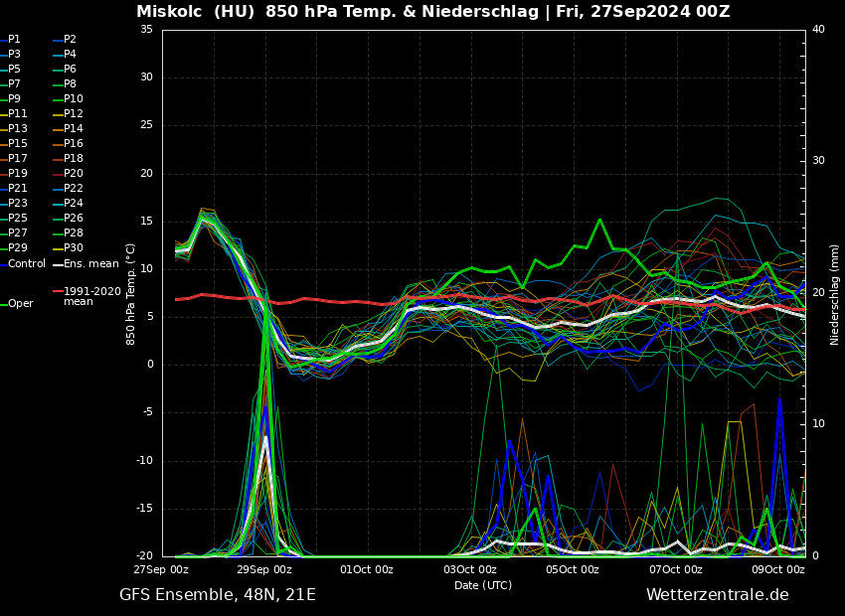This screenshot has width=845, height=616.
Task: Select the P25 legend entry
Action: click(18, 219)
